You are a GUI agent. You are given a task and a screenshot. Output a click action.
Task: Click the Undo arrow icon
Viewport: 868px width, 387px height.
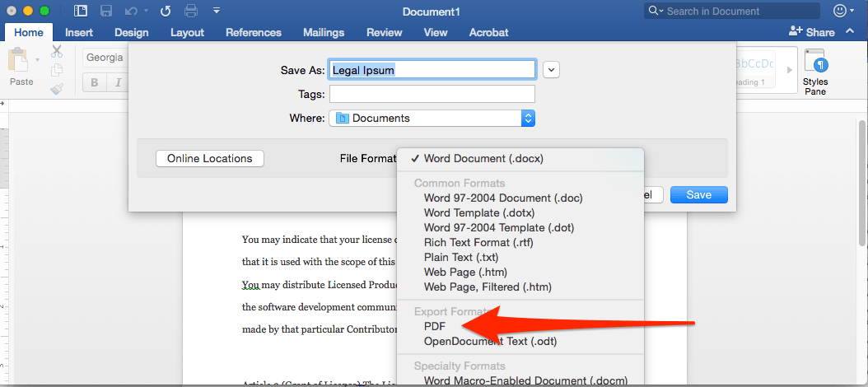point(130,11)
